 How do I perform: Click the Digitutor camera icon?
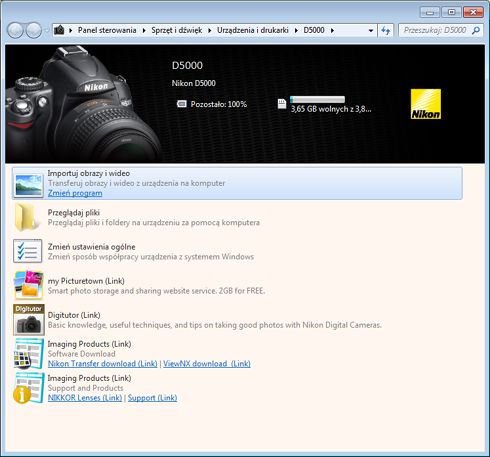click(29, 319)
